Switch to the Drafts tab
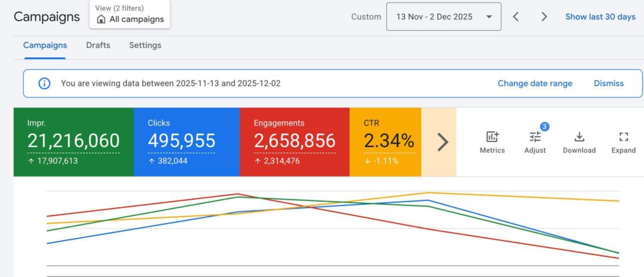Screen dimensions: 644x277 [98, 45]
